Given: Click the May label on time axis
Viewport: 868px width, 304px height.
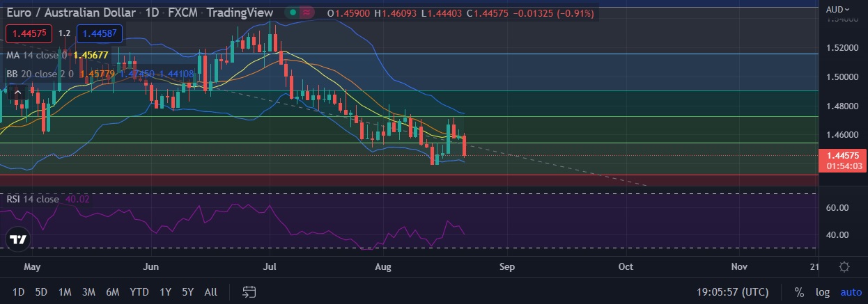Looking at the screenshot, I should click(32, 266).
